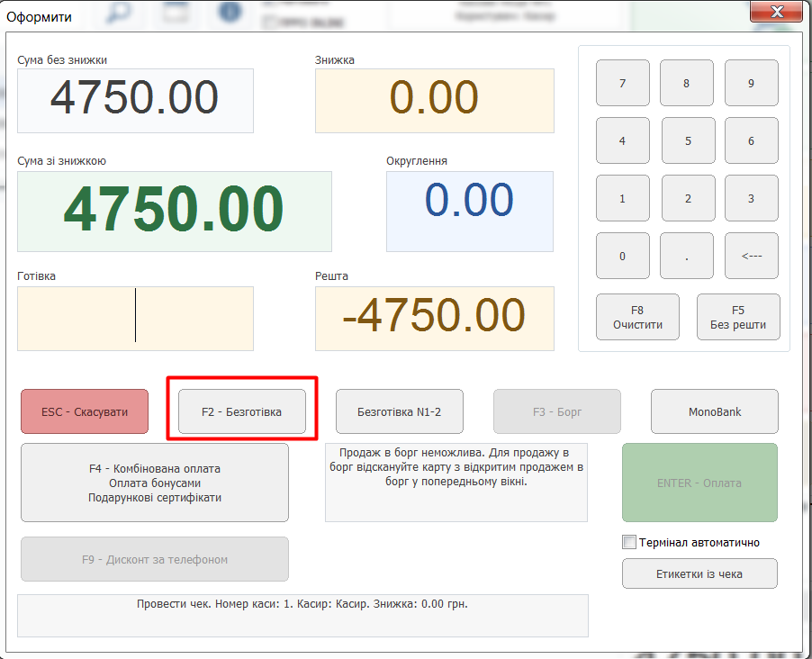Select the Знижка value 0.00
Viewport: 812px width, 659px height.
[435, 101]
